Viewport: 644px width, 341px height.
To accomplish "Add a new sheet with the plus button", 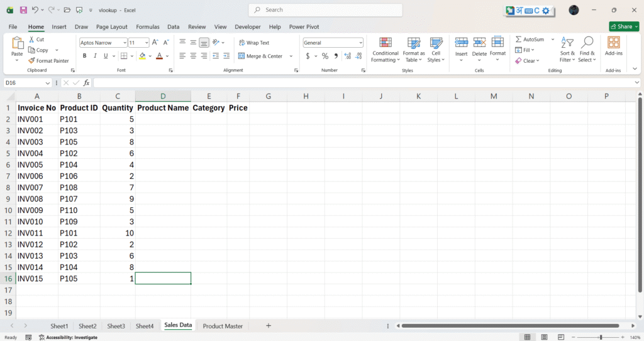I will pos(268,326).
